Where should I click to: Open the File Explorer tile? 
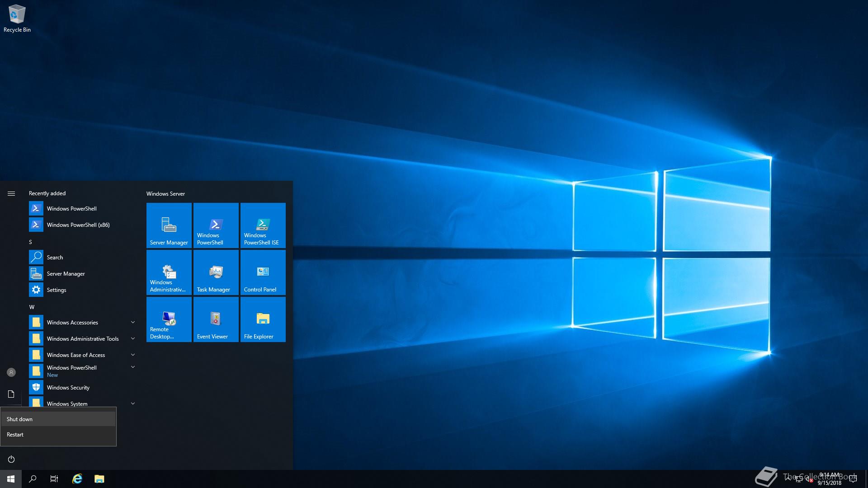click(263, 319)
